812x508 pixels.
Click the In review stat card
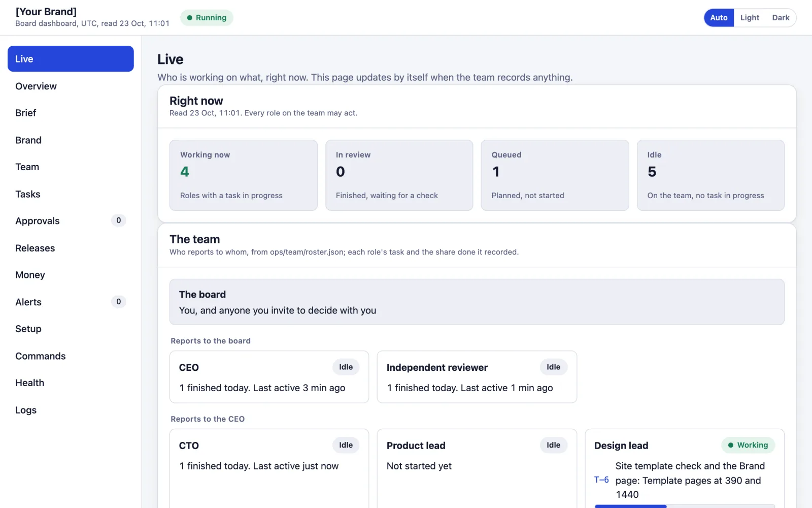point(399,175)
